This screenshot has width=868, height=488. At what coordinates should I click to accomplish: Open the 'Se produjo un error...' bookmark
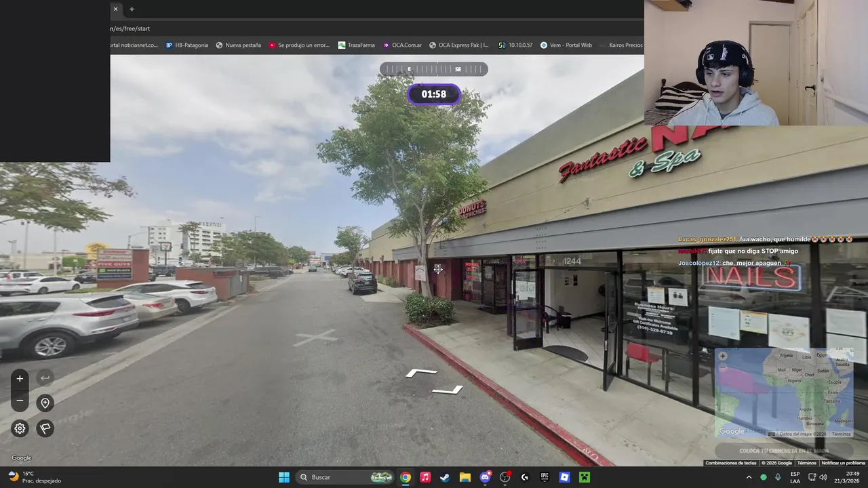pos(299,45)
